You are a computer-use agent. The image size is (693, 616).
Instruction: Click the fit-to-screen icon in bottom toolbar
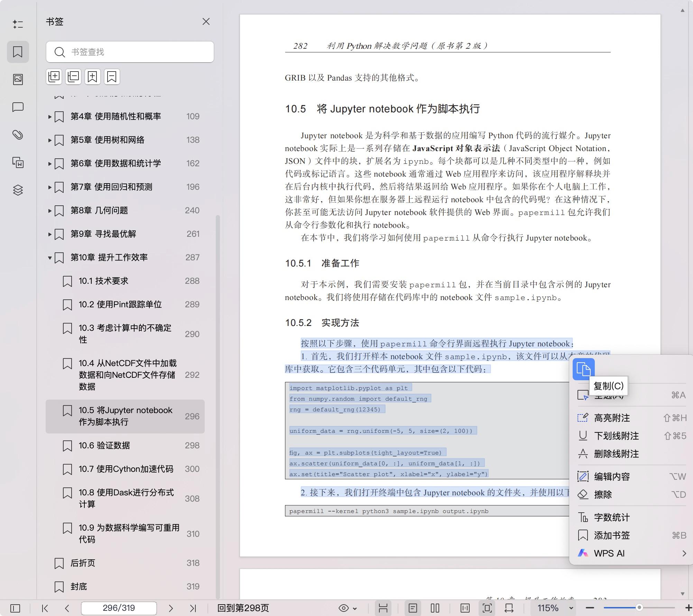coord(487,608)
